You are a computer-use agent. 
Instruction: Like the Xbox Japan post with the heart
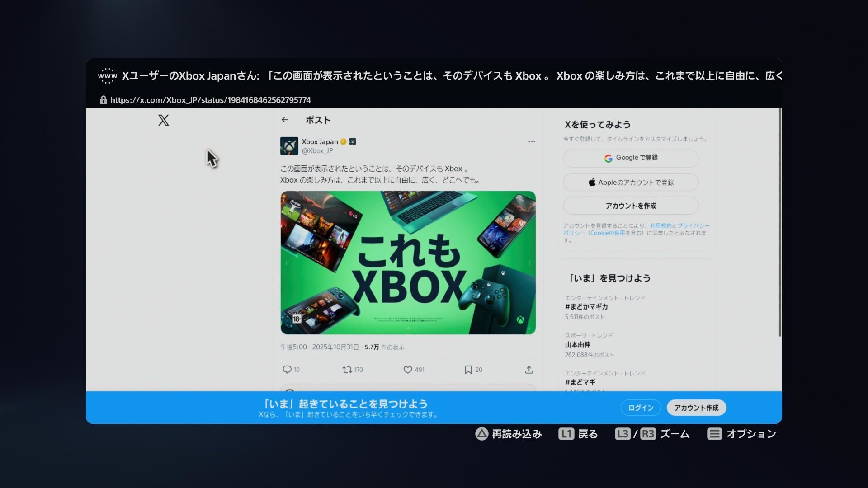[407, 369]
